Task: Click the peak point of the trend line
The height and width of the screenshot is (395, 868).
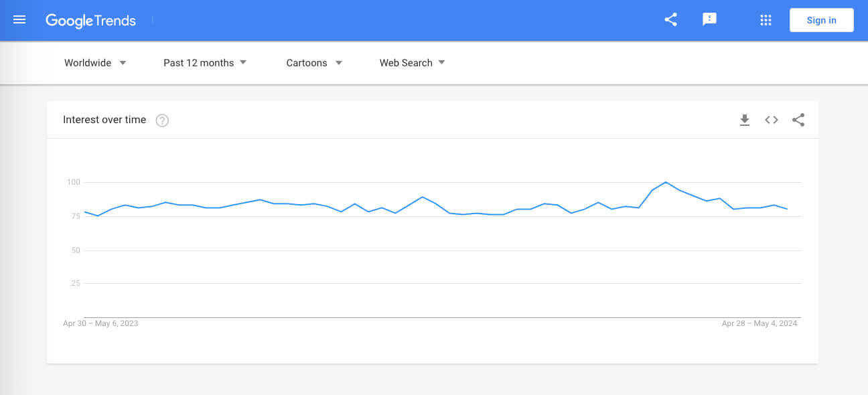Action: click(665, 182)
